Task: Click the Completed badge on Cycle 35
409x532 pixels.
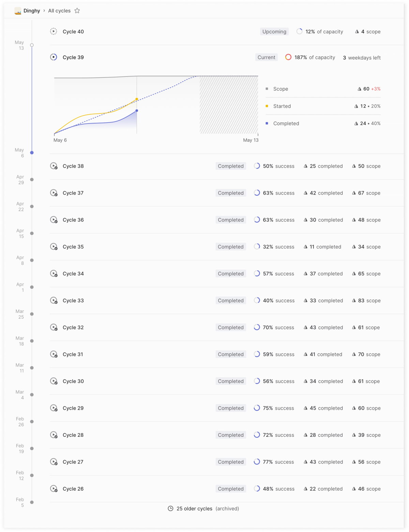Action: coord(230,247)
